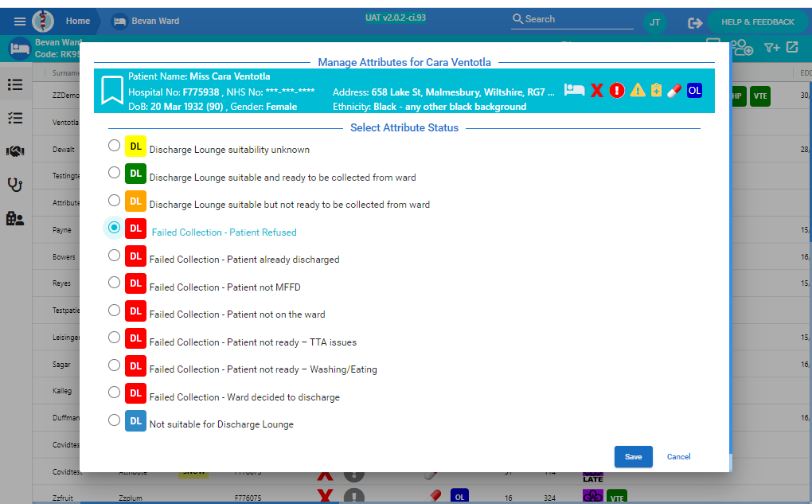This screenshot has height=504, width=812.
Task: Select Discharge Lounge suitability unknown radio
Action: 114,146
